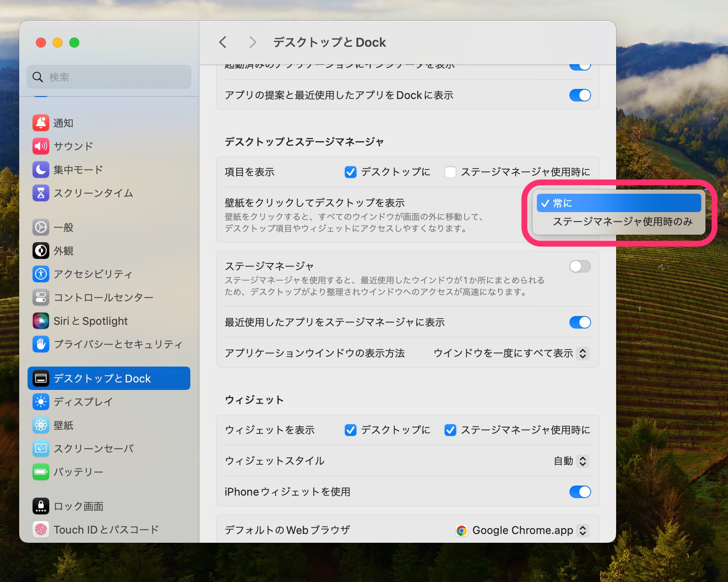Click the Touch ID fingerprint icon
Screen dimensions: 728x582
[41, 529]
